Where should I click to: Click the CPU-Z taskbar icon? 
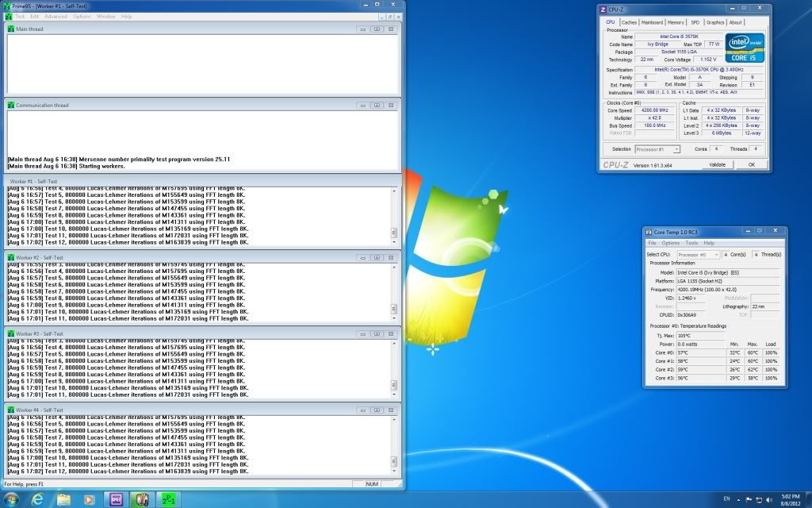pyautogui.click(x=116, y=499)
